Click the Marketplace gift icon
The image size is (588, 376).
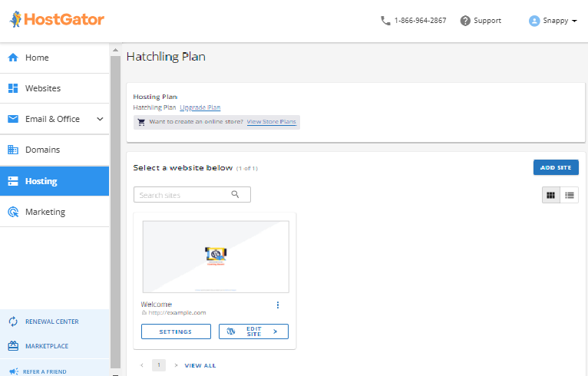tap(13, 346)
